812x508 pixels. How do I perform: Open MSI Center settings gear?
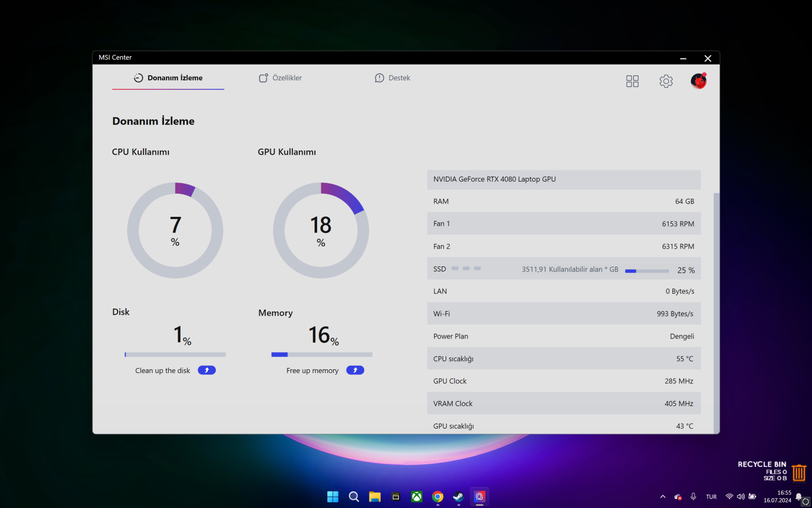pyautogui.click(x=666, y=81)
